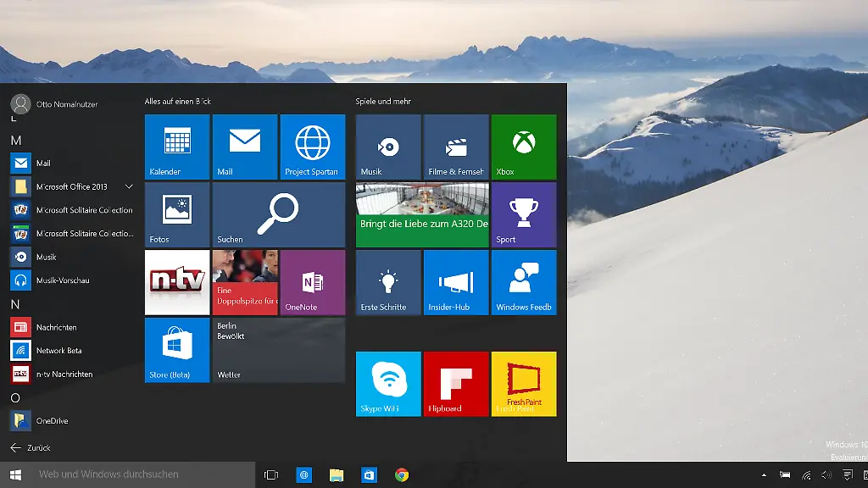Open the Insider-Hub tile

pos(456,282)
